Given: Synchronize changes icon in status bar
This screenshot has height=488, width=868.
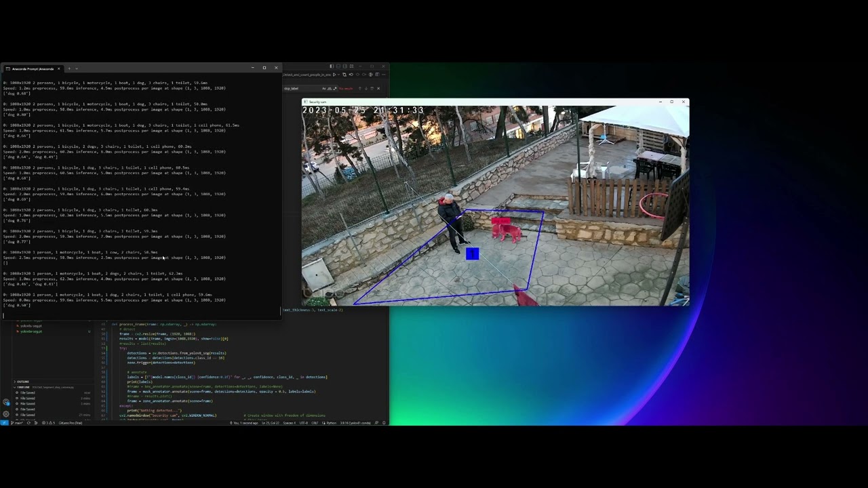Looking at the screenshot, I should tap(28, 423).
